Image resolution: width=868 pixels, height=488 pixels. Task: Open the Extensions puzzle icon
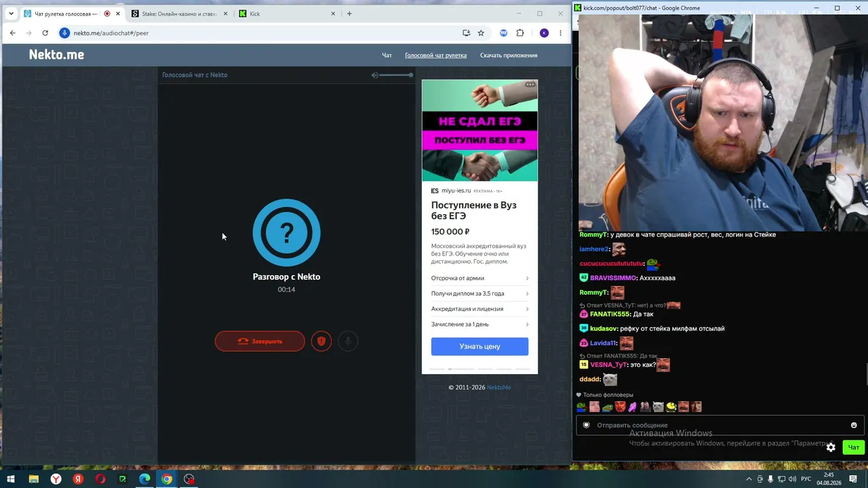520,33
